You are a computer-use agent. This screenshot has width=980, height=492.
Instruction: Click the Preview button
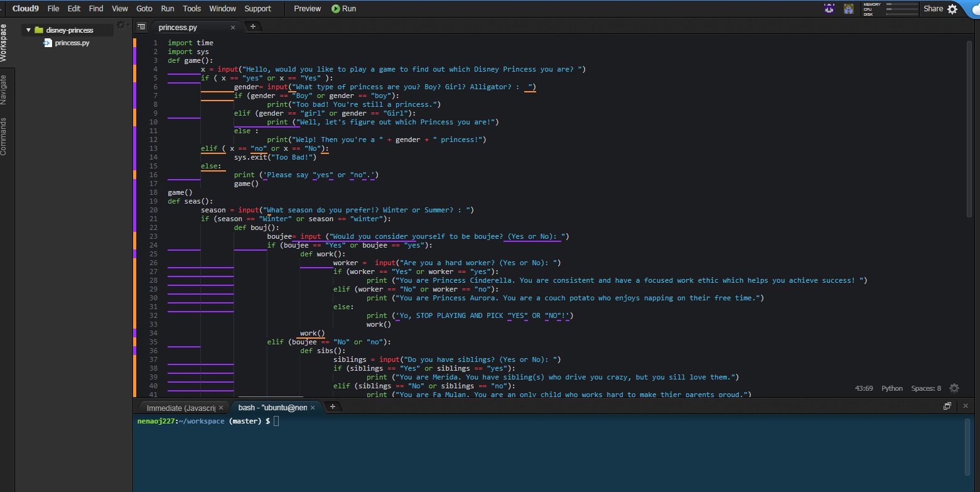coord(308,9)
